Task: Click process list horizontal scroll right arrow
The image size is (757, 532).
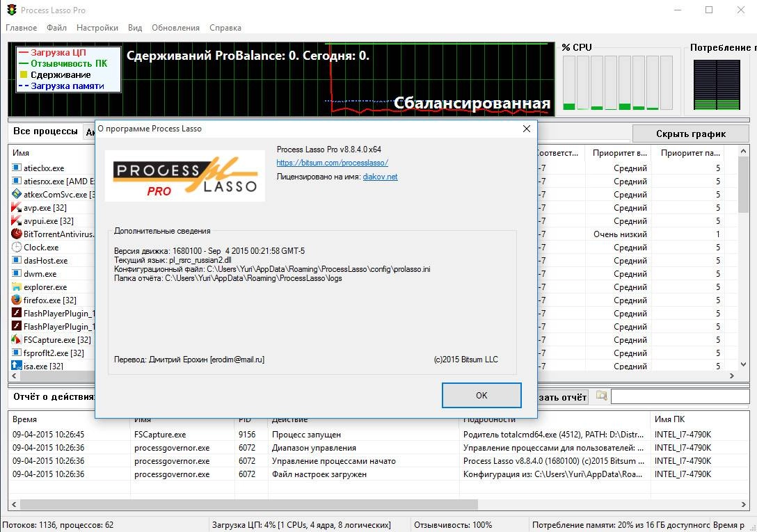Action: click(x=732, y=375)
